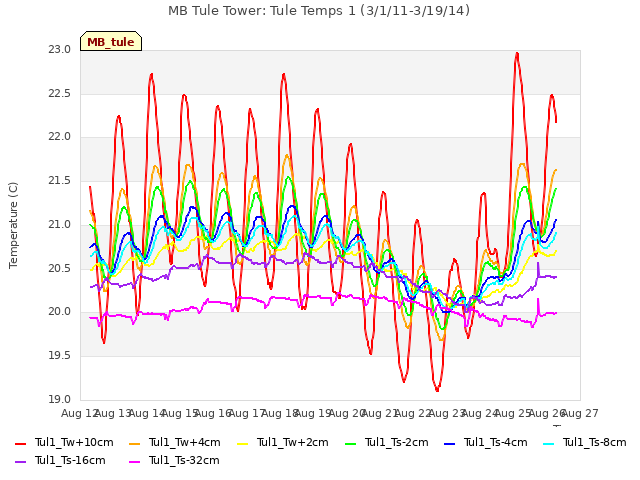The image size is (640, 480).
Task: Click the red peak near 23.0 on Aug 25
Action: pos(517,53)
